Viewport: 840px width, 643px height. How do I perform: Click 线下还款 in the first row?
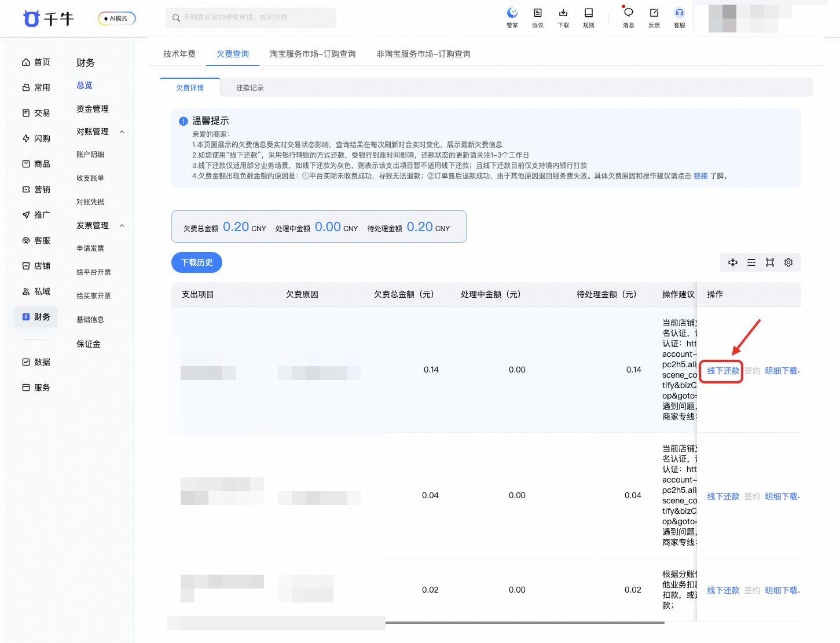723,371
